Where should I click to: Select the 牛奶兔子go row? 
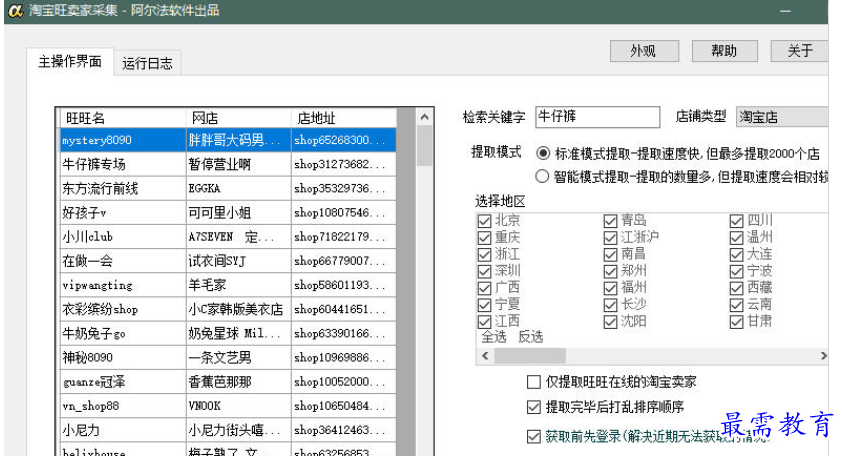pos(228,334)
